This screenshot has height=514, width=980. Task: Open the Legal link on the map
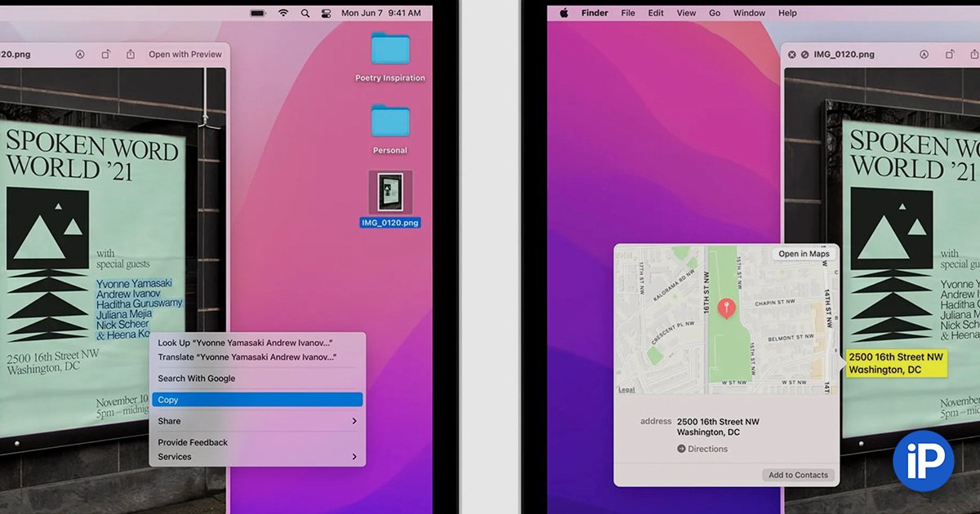[x=626, y=390]
